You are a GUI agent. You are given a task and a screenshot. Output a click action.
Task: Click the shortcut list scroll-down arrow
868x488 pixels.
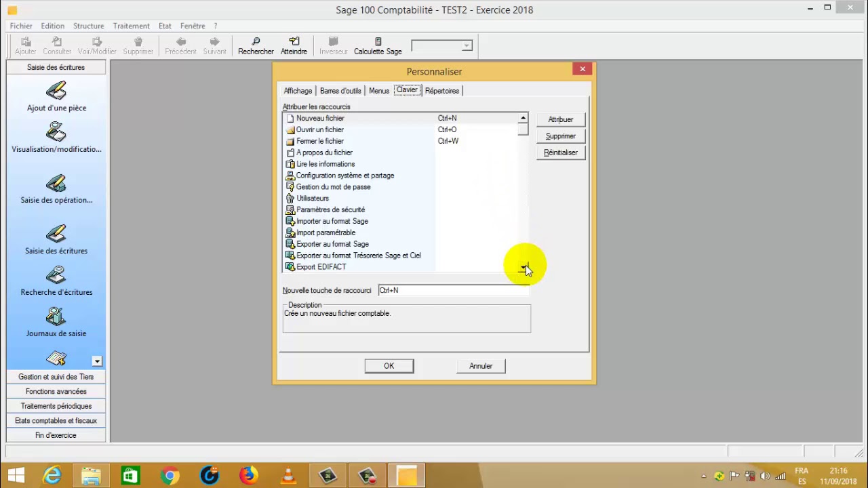(x=523, y=268)
